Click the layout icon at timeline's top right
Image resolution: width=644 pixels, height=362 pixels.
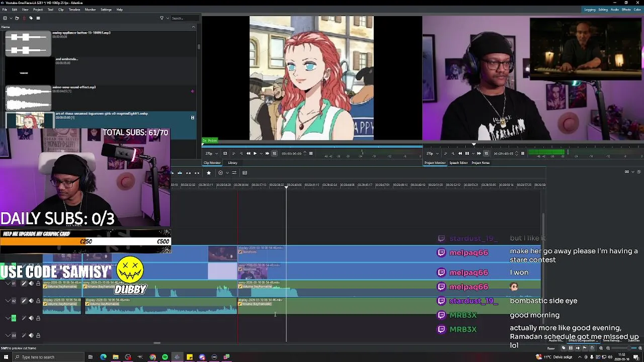627,171
